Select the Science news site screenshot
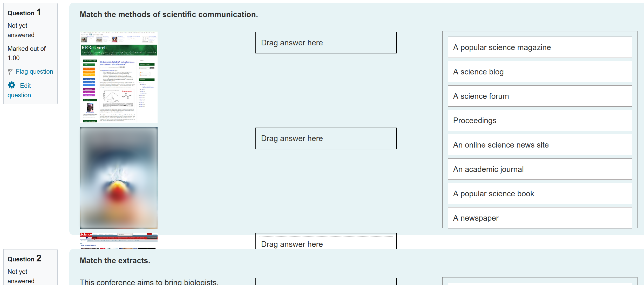 pyautogui.click(x=119, y=241)
